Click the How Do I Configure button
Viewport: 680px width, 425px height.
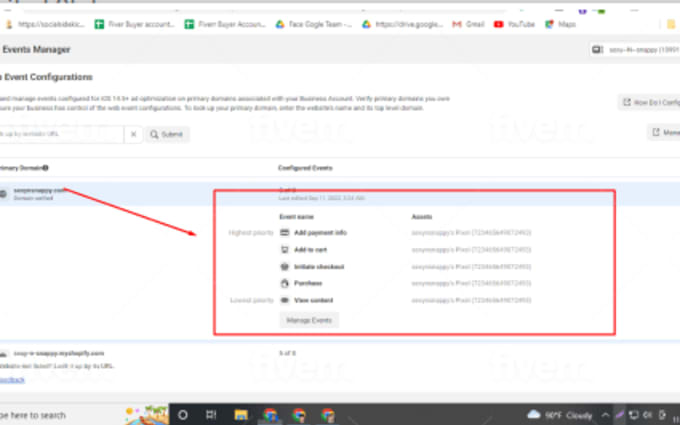point(649,102)
